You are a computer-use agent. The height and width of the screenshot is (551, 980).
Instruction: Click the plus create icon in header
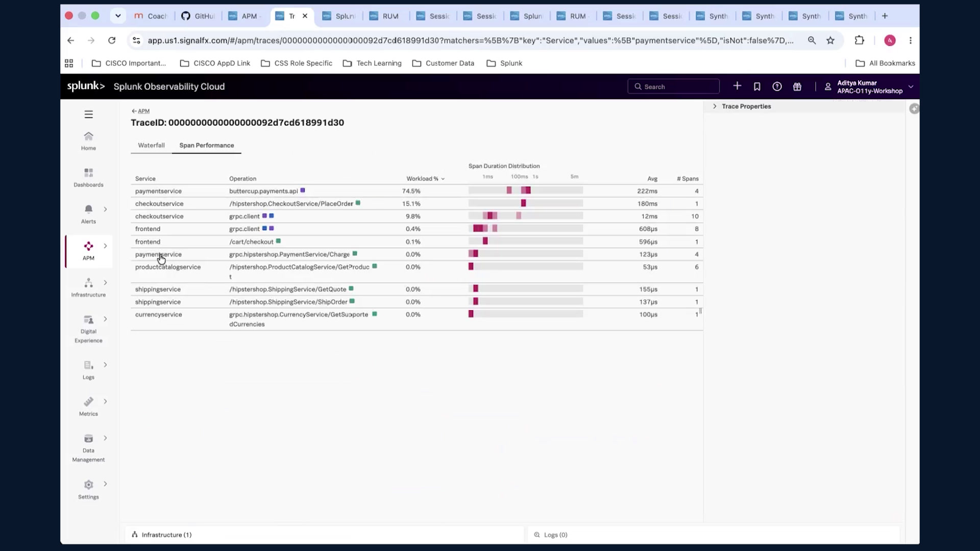tap(737, 86)
